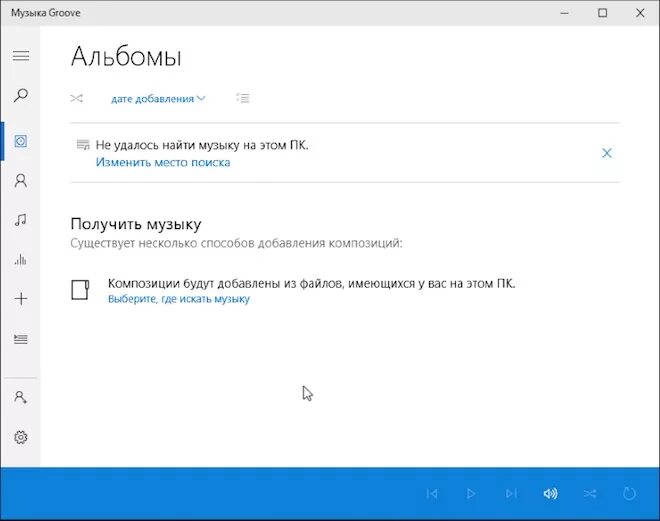Open the account sign-in icon
This screenshot has width=660, height=521.
(x=21, y=397)
